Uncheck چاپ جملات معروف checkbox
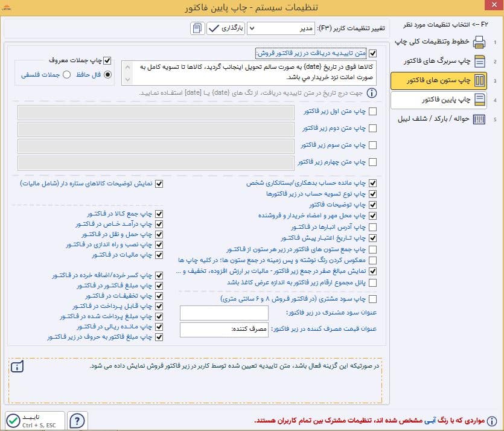Image resolution: width=504 pixels, height=431 pixels. (x=107, y=60)
